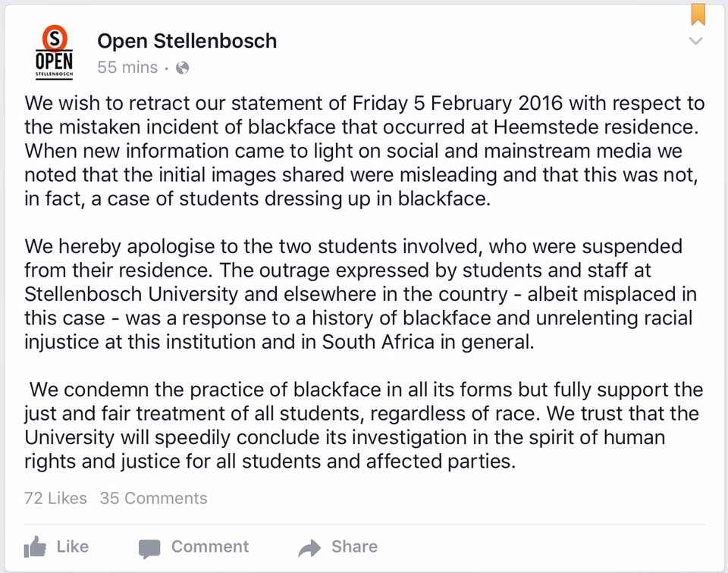
Task: Click the thumbs-up Like icon
Action: (35, 547)
